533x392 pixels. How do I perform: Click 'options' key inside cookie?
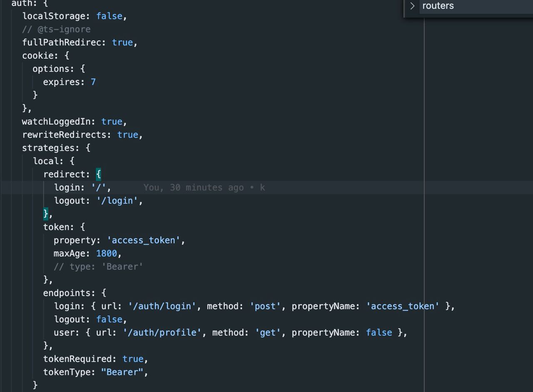click(x=51, y=69)
